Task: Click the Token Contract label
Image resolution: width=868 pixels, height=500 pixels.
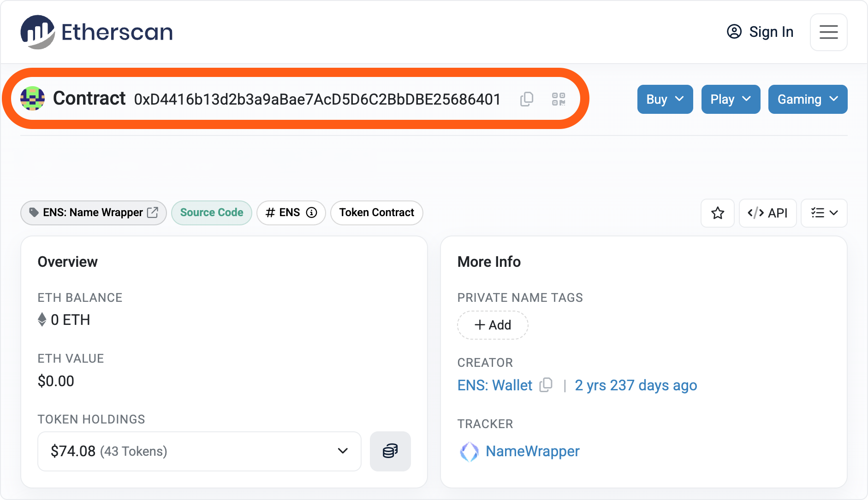Action: [x=377, y=212]
